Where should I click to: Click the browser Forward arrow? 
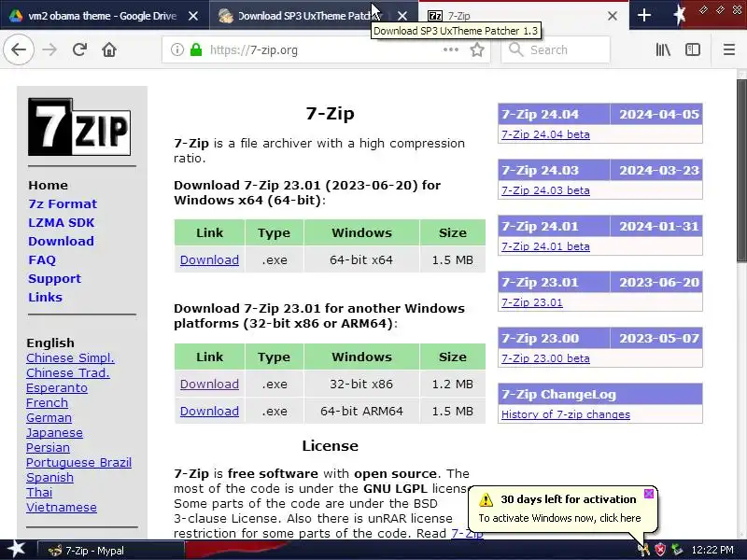(x=49, y=49)
